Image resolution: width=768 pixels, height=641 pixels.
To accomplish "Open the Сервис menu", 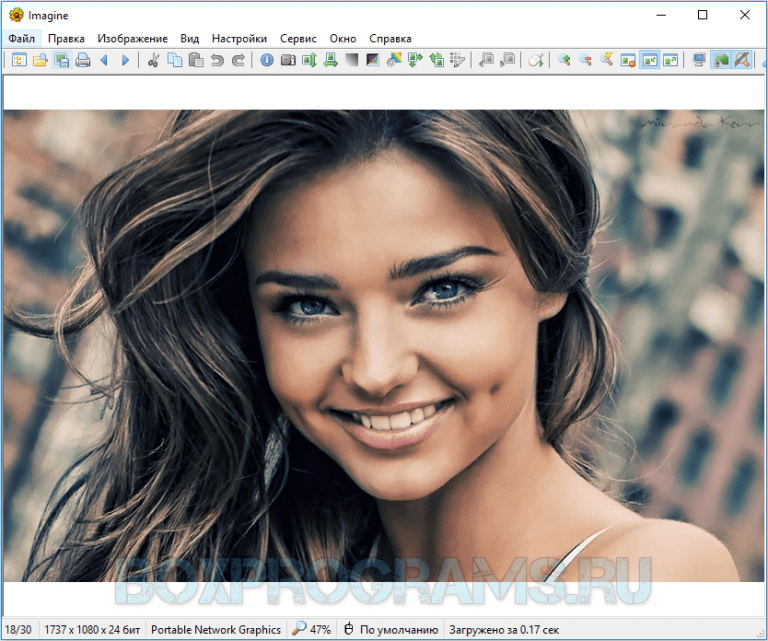I will point(298,38).
